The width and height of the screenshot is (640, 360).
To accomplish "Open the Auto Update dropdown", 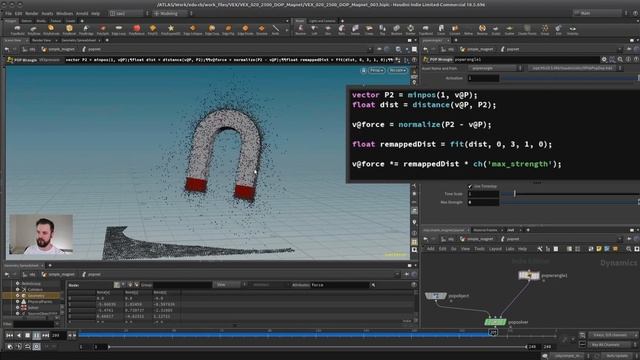I will [x=619, y=356].
